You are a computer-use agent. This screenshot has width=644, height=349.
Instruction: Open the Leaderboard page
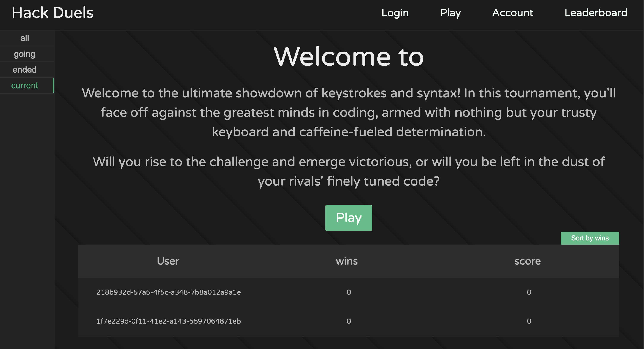coord(596,13)
